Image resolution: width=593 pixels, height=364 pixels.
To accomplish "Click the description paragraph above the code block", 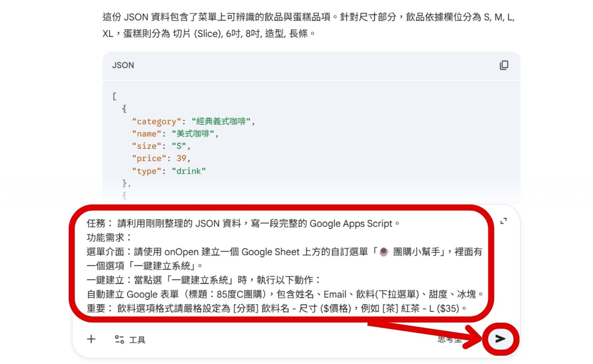I will click(x=286, y=25).
